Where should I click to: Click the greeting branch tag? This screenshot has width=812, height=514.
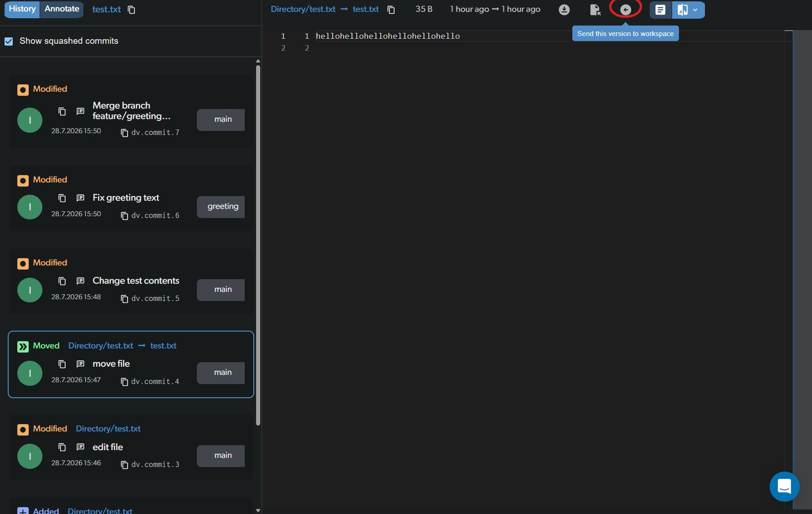coord(221,207)
